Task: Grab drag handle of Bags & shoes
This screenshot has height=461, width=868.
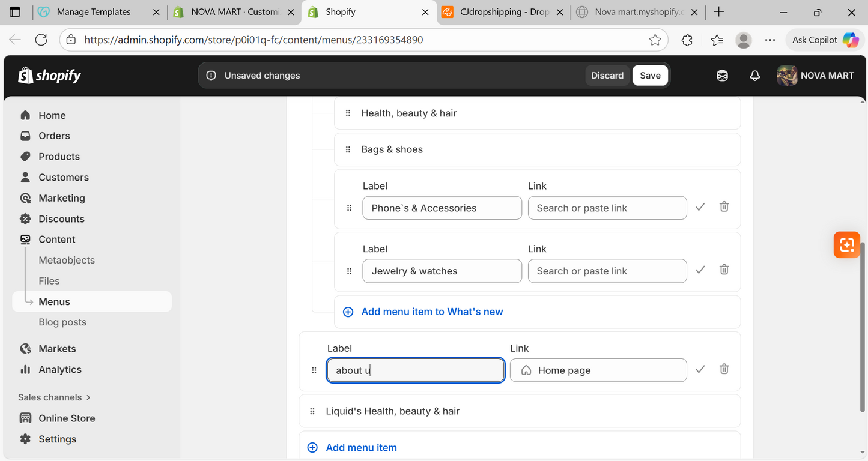Action: 348,149
